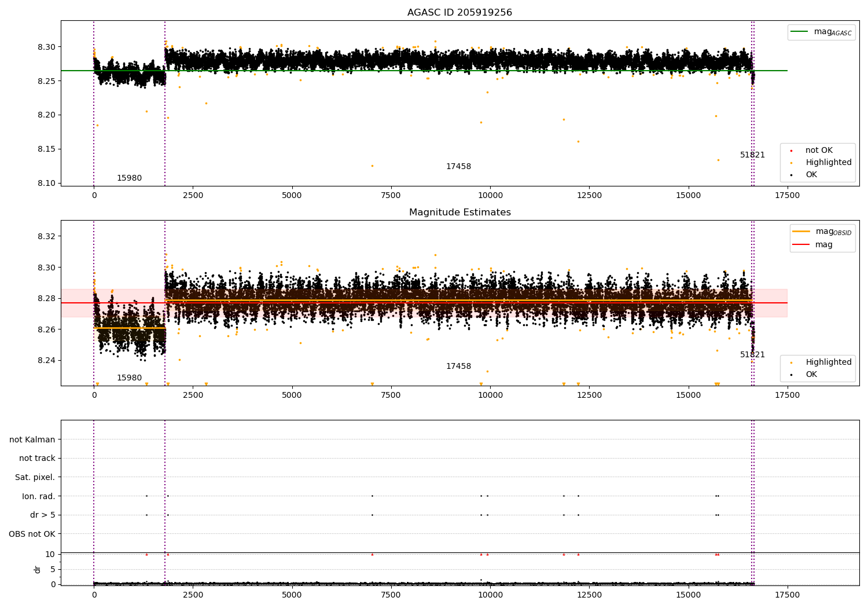
Task: Click the "dr" axis label
Action: [38, 569]
